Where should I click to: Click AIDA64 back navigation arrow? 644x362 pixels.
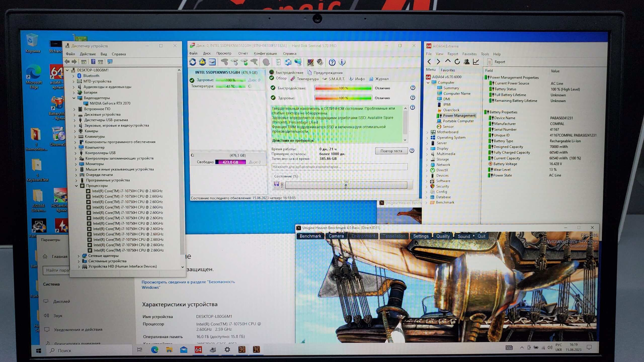tap(429, 62)
